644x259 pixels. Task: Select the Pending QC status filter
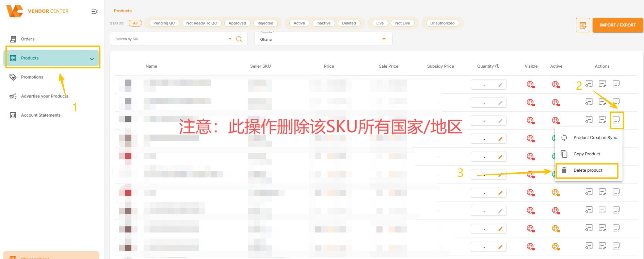pyautogui.click(x=164, y=23)
